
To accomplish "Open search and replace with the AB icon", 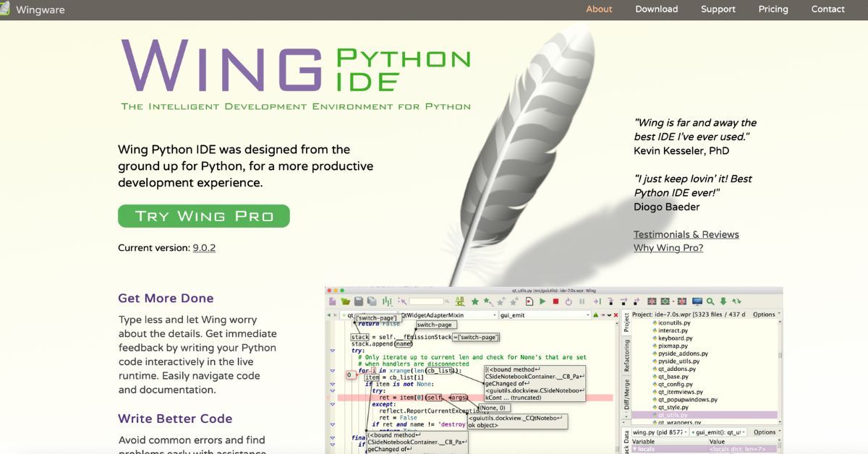I will (x=461, y=301).
